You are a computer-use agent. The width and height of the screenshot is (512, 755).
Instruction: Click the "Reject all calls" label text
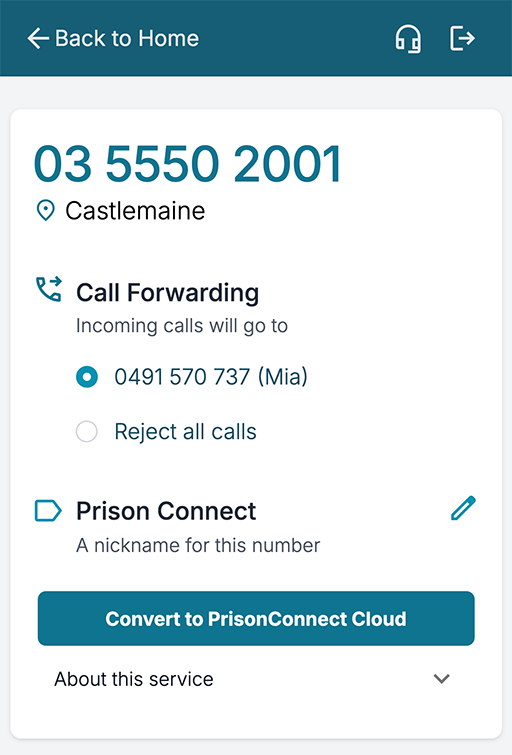185,431
